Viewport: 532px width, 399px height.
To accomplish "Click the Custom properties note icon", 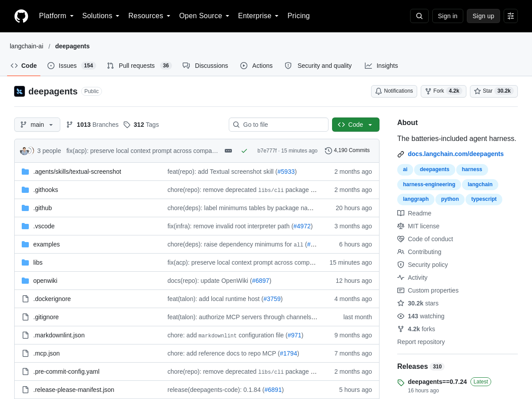I will [401, 290].
